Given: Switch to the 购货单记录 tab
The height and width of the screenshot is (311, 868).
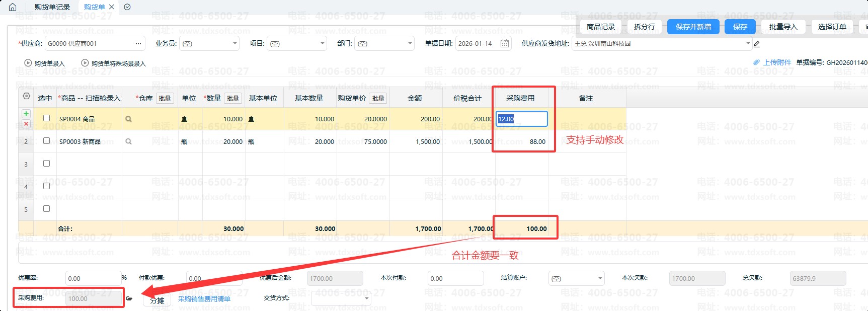Looking at the screenshot, I should (52, 7).
